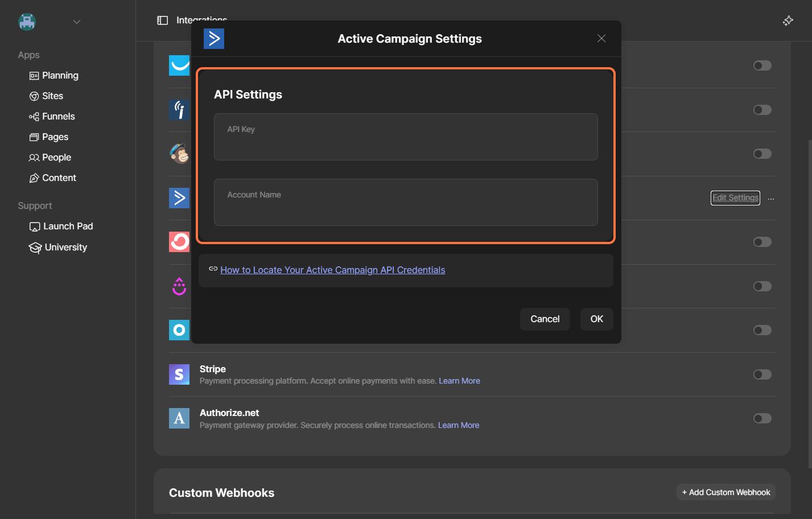812x519 pixels.
Task: Click the Drip smiley icon
Action: pos(179,286)
